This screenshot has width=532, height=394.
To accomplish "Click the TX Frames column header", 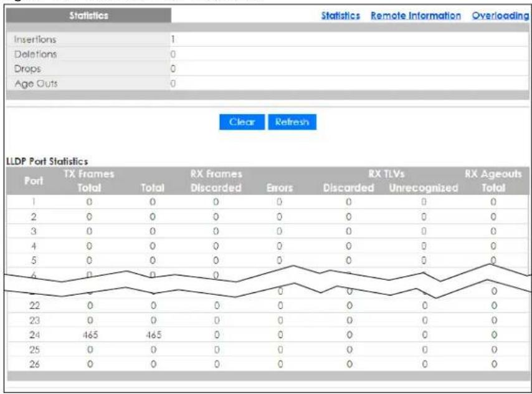I will coord(89,174).
